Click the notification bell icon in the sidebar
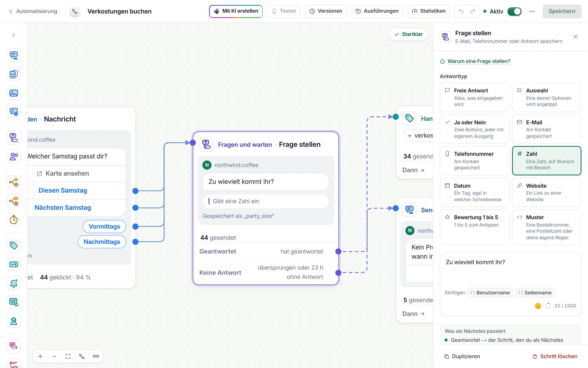 tap(14, 283)
